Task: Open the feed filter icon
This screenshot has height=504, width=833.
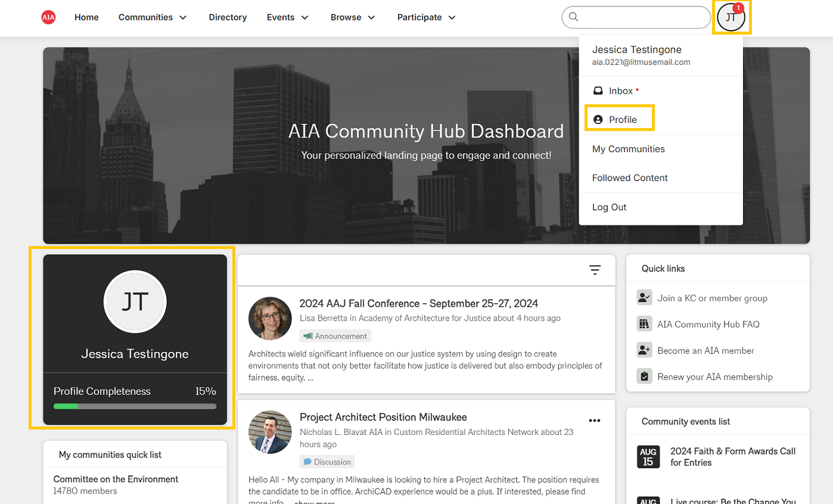Action: (595, 270)
